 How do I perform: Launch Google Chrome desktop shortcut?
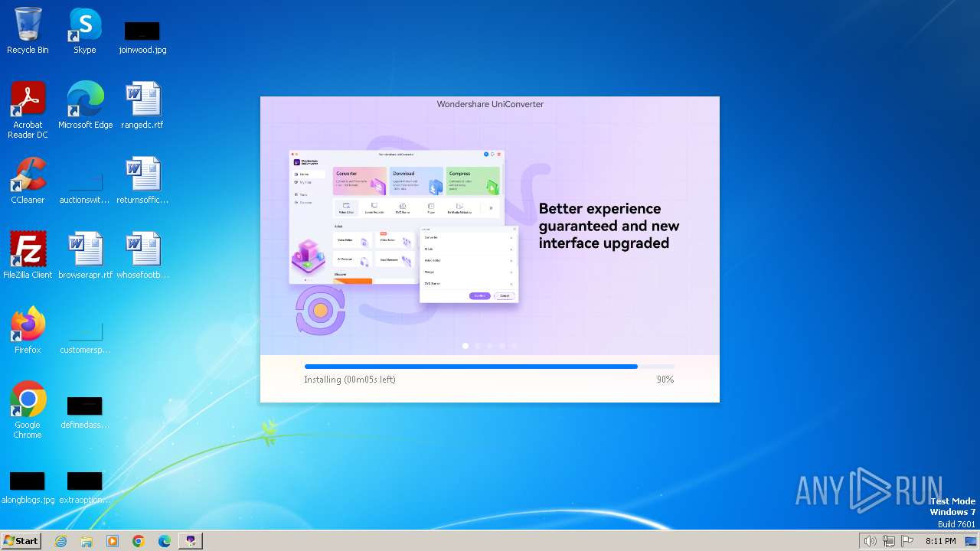[28, 410]
